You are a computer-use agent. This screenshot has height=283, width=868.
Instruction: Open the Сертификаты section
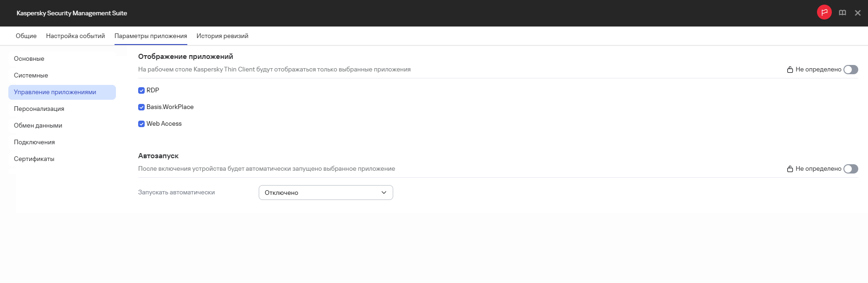pos(34,159)
